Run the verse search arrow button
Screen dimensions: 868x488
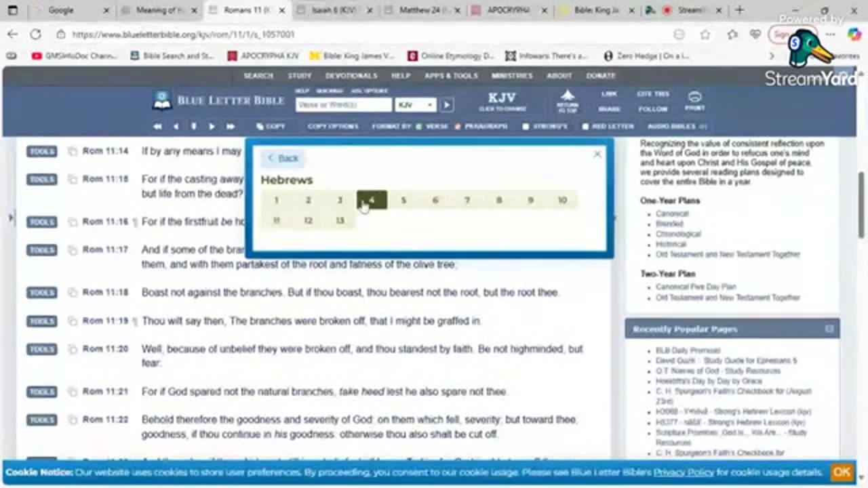pyautogui.click(x=446, y=105)
